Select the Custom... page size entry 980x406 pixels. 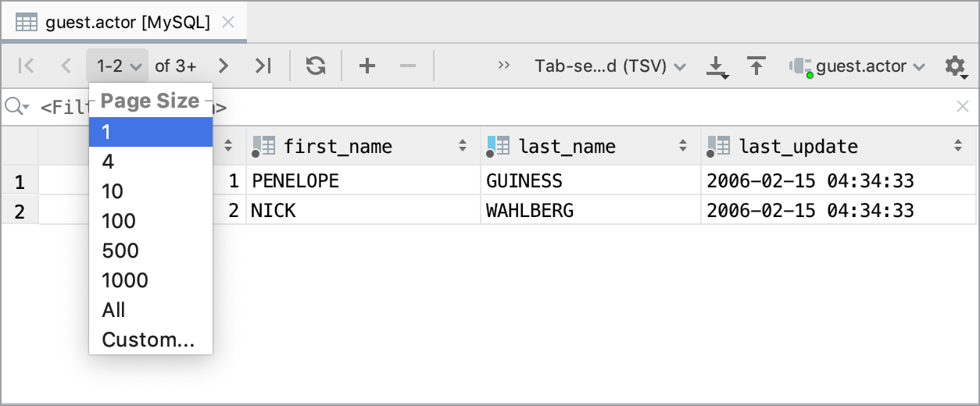(148, 340)
